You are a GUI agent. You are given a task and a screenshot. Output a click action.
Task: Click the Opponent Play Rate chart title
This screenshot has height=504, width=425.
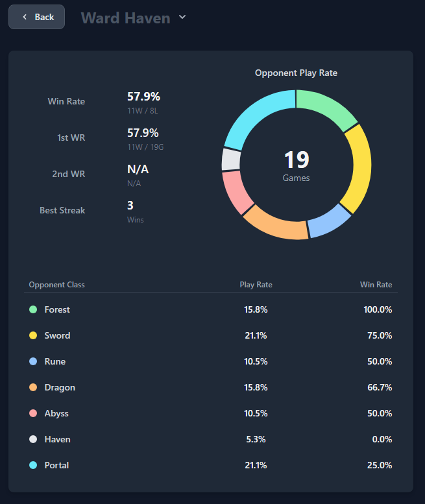(x=296, y=73)
